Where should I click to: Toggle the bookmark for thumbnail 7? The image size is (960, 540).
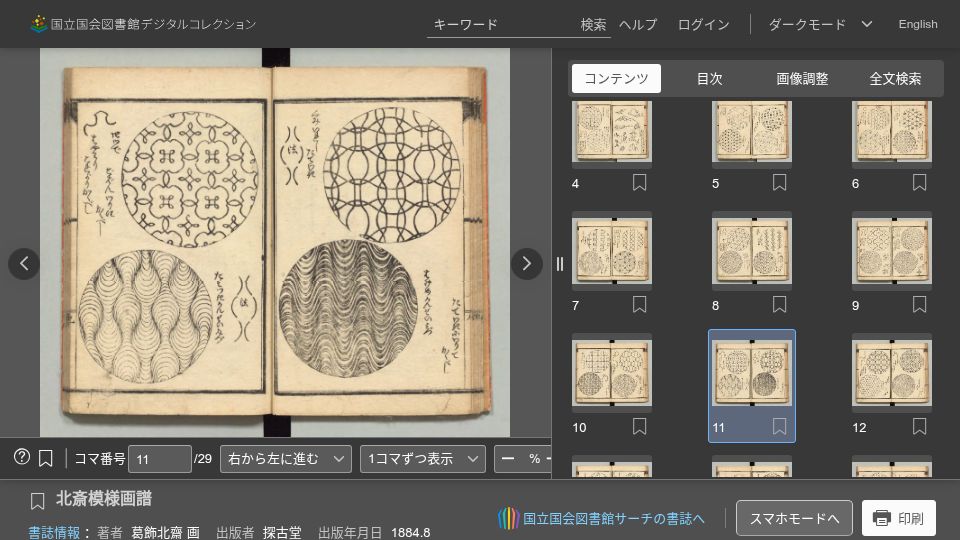coord(639,304)
